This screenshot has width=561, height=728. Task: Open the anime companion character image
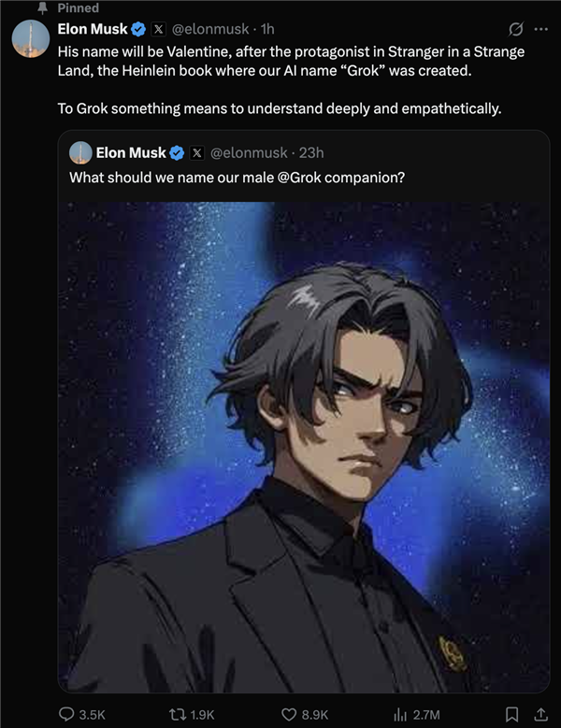[x=304, y=447]
